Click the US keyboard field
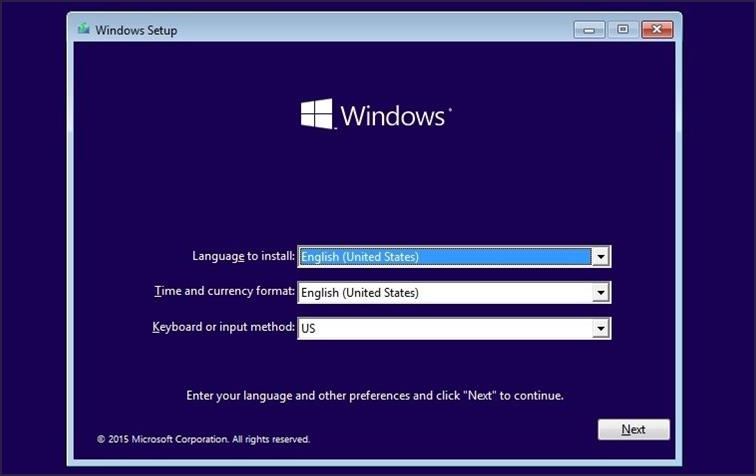Image resolution: width=756 pixels, height=476 pixels. [454, 328]
